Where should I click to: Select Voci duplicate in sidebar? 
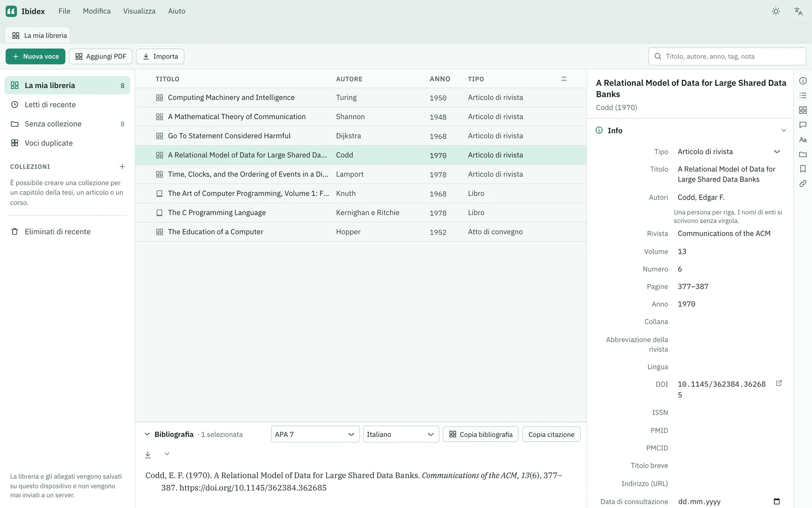point(67,143)
